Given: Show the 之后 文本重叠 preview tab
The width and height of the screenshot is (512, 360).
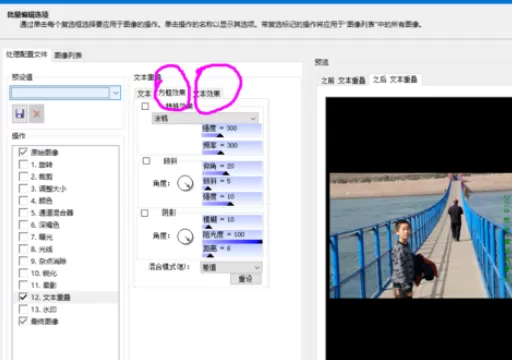Looking at the screenshot, I should [395, 79].
